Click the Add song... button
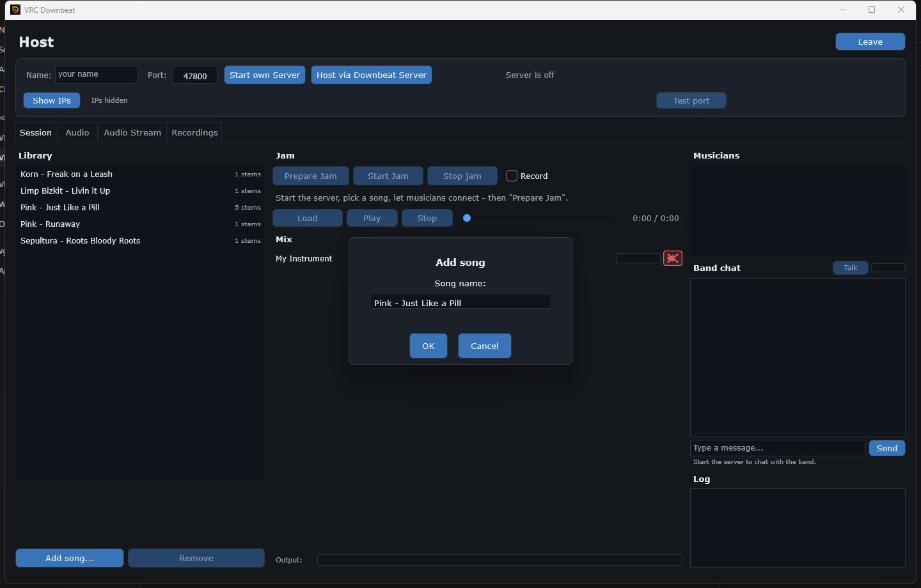Image resolution: width=921 pixels, height=588 pixels. point(70,558)
